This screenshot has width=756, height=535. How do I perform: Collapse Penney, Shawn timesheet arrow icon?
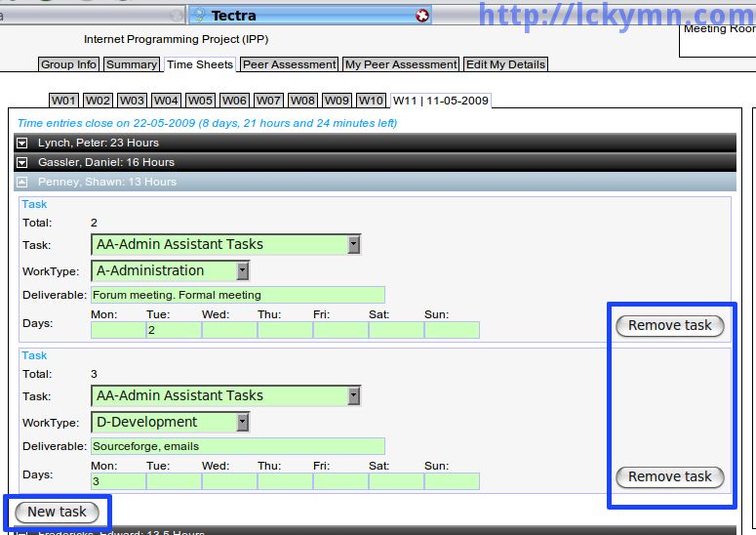(x=22, y=182)
